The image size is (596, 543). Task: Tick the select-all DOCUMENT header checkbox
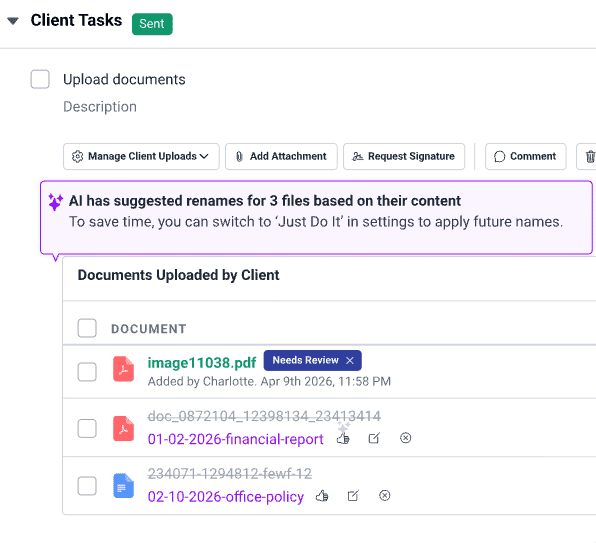coord(87,328)
